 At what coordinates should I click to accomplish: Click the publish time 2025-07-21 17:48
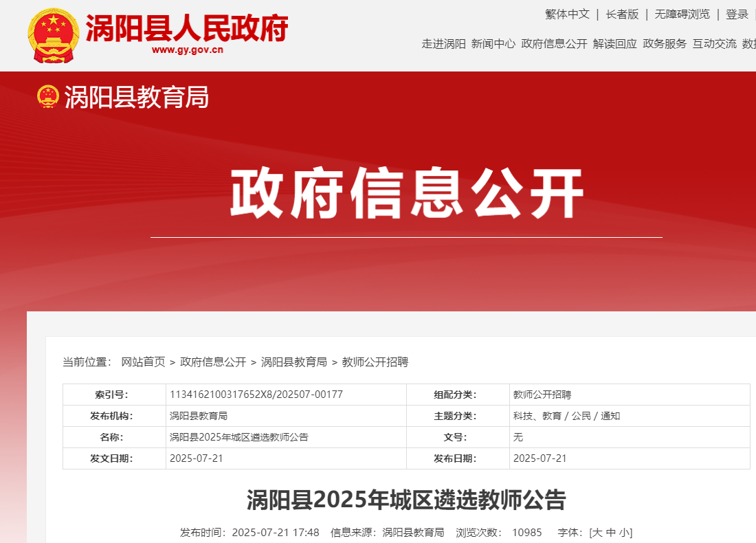[x=276, y=533]
